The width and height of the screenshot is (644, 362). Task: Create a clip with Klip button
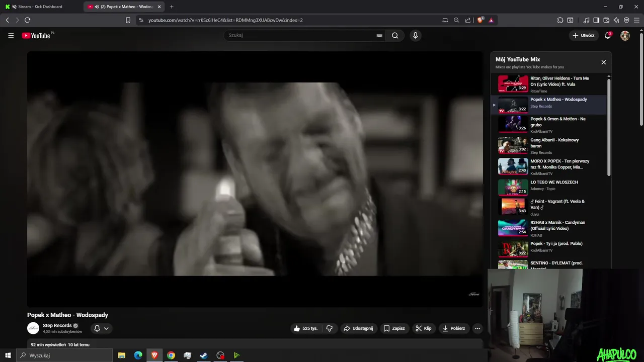click(423, 328)
